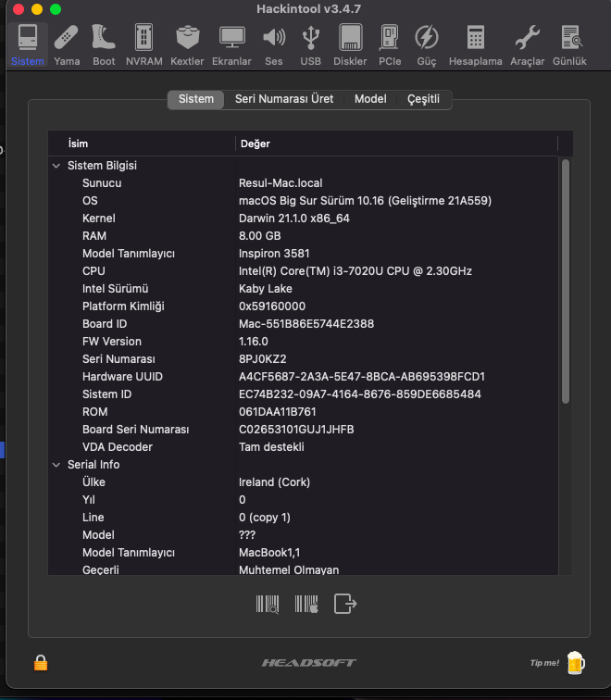Click the HEADSOFT logo link
Image resolution: width=611 pixels, height=700 pixels.
click(309, 663)
